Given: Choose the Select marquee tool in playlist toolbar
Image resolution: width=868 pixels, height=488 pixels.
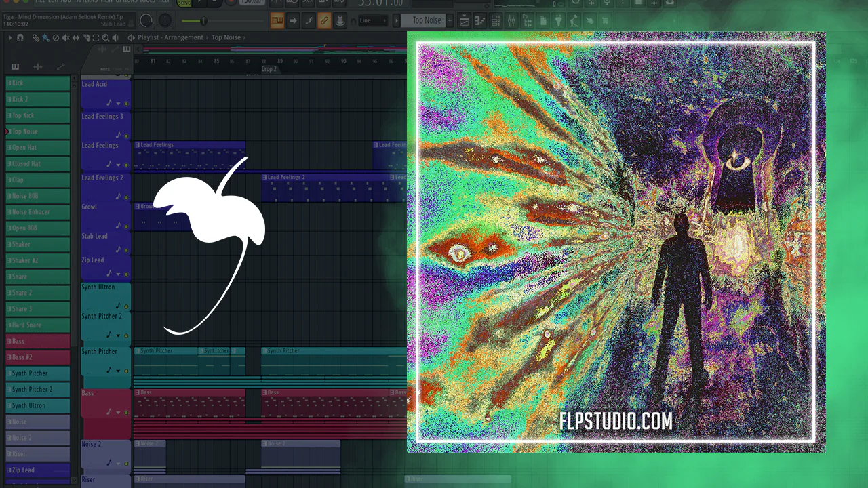Looking at the screenshot, I should coord(96,38).
